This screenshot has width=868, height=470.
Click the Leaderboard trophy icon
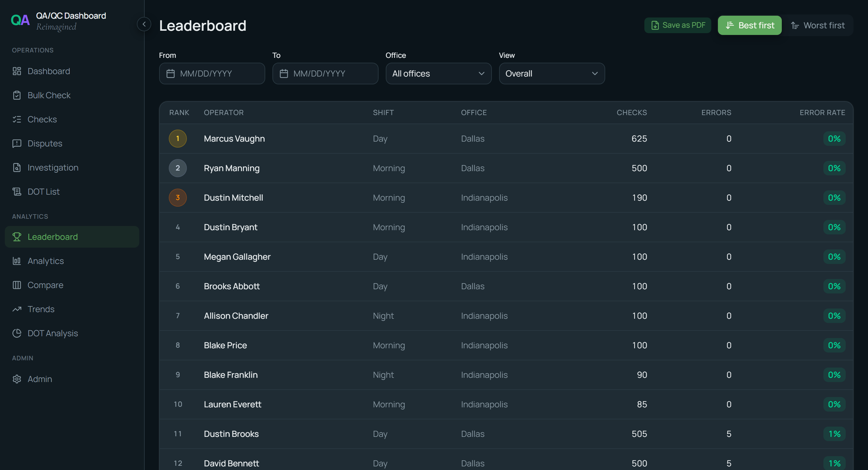tap(17, 237)
